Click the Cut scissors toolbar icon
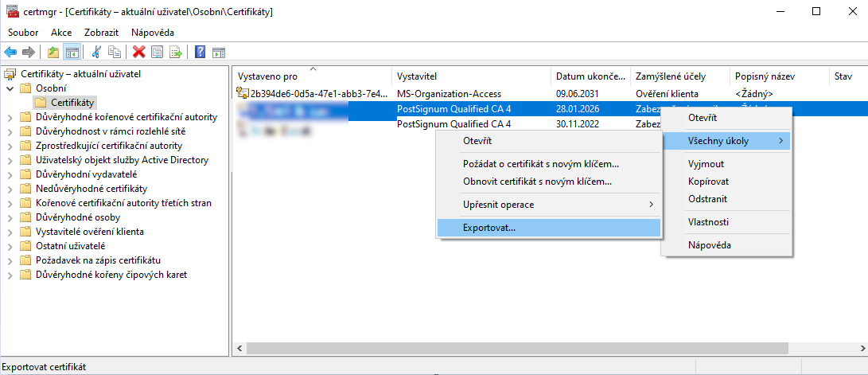 (x=96, y=52)
